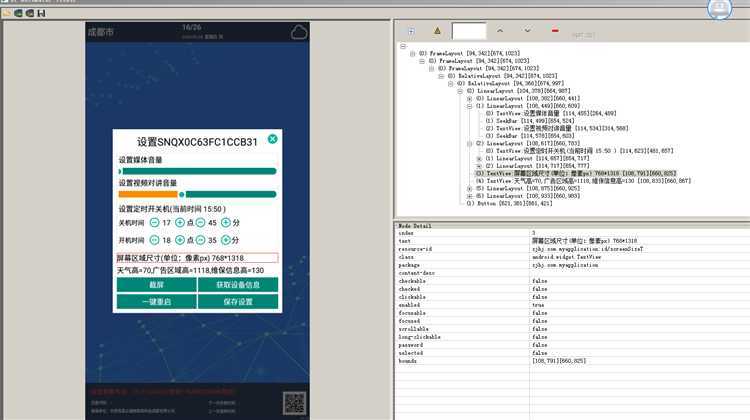Select highlighted TextView 屏幕区域尺寸 tree row
The image size is (750, 420).
pyautogui.click(x=576, y=173)
